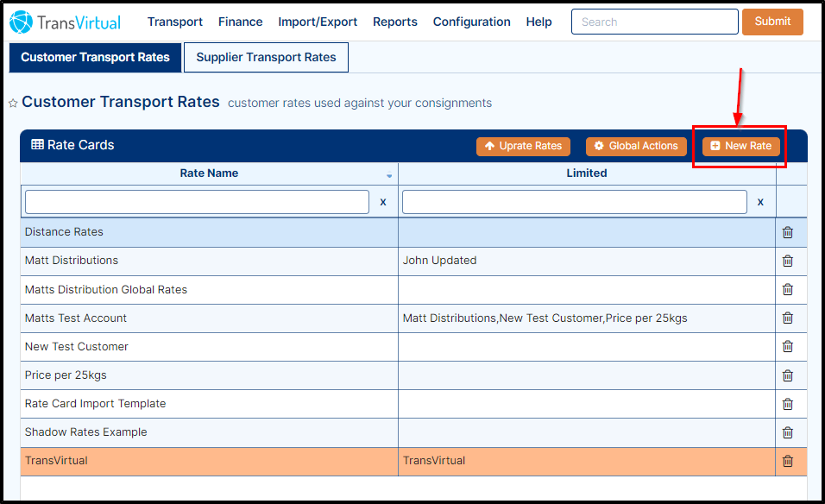
Task: Open the Import/Export menu
Action: pyautogui.click(x=318, y=22)
